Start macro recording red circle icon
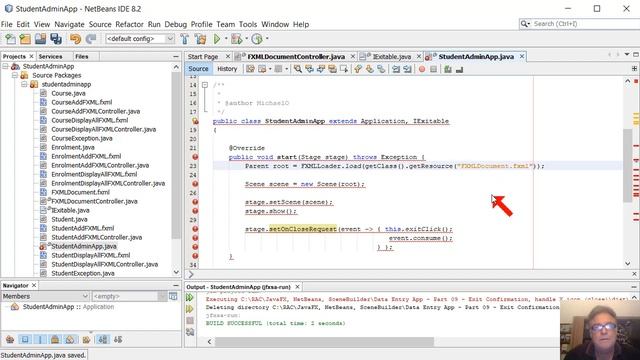Image resolution: width=640 pixels, height=360 pixels. coord(422,69)
